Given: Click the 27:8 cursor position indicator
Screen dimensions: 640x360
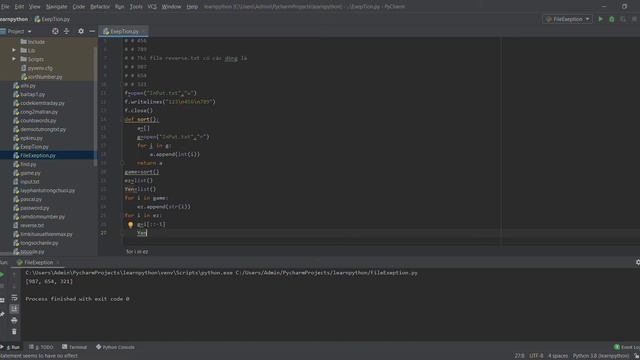Looking at the screenshot, I should pyautogui.click(x=519, y=356).
